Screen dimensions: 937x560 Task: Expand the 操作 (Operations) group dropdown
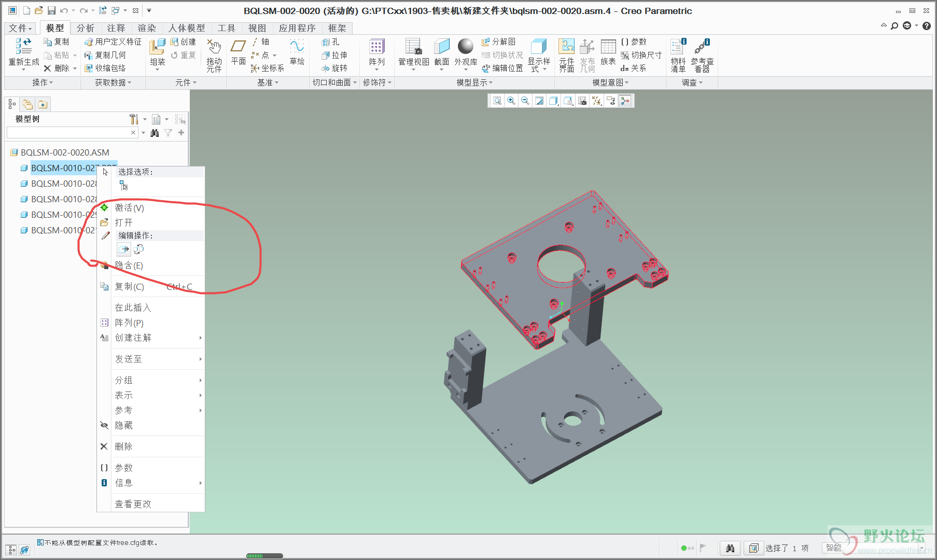43,82
